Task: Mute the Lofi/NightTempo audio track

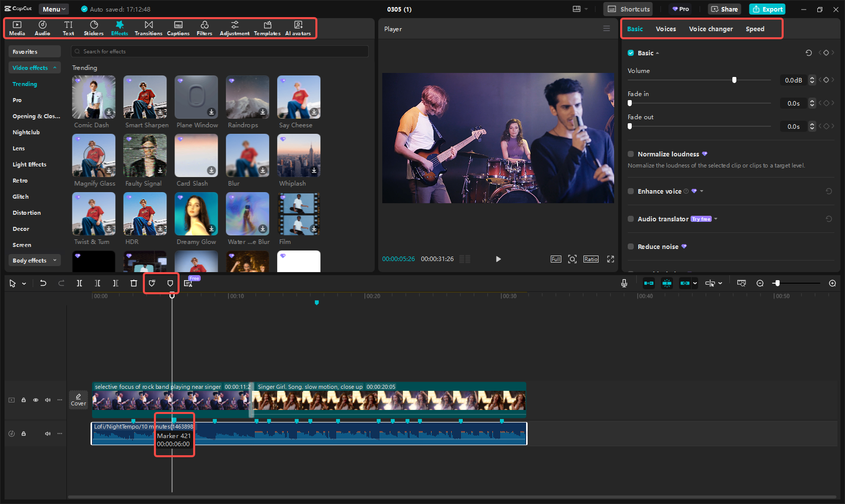Action: tap(47, 433)
